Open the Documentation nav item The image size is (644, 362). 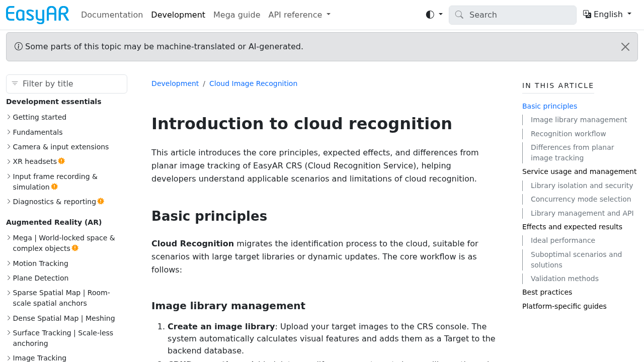(112, 15)
